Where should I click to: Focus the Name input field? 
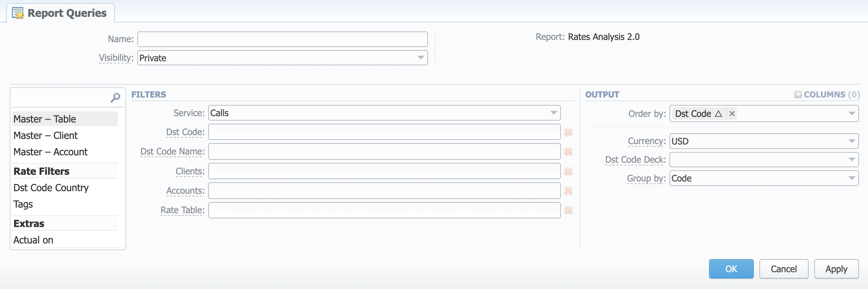click(x=282, y=39)
